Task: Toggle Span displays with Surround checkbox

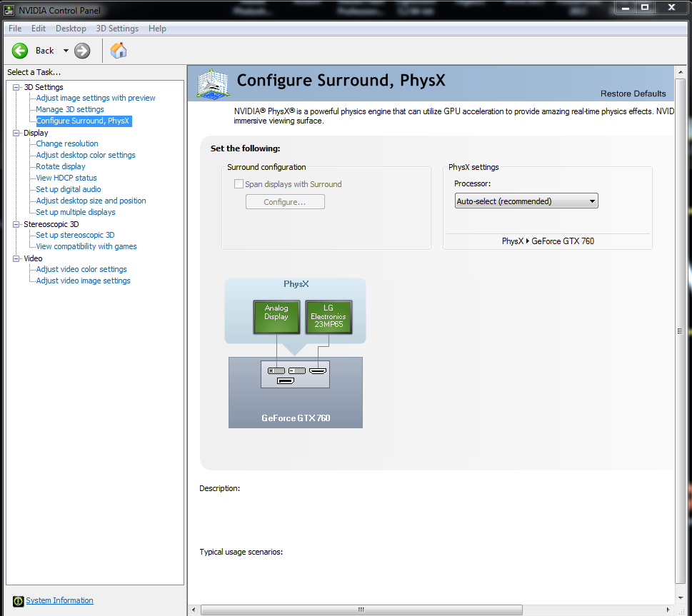Action: click(x=239, y=184)
